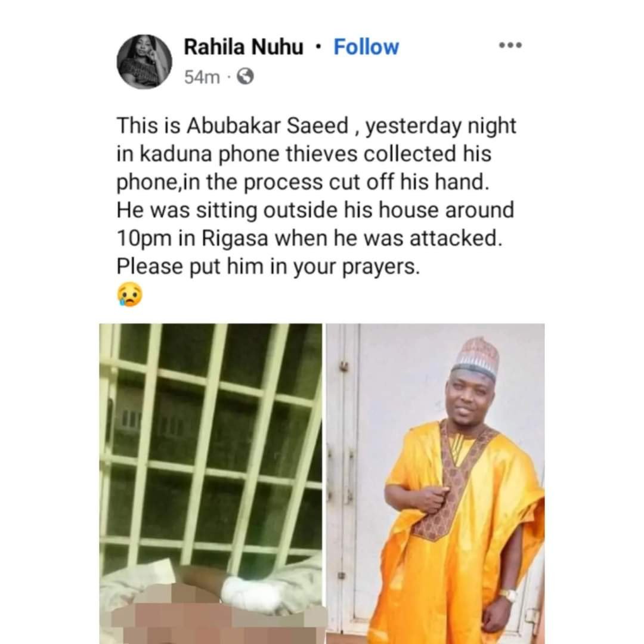Click the word 'Rigasa' in the post

pos(235,239)
